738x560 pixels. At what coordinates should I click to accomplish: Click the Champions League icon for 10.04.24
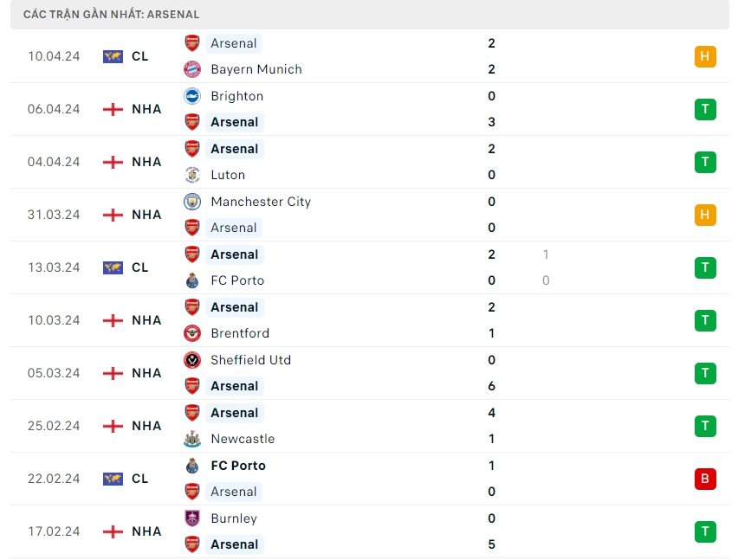pyautogui.click(x=113, y=56)
